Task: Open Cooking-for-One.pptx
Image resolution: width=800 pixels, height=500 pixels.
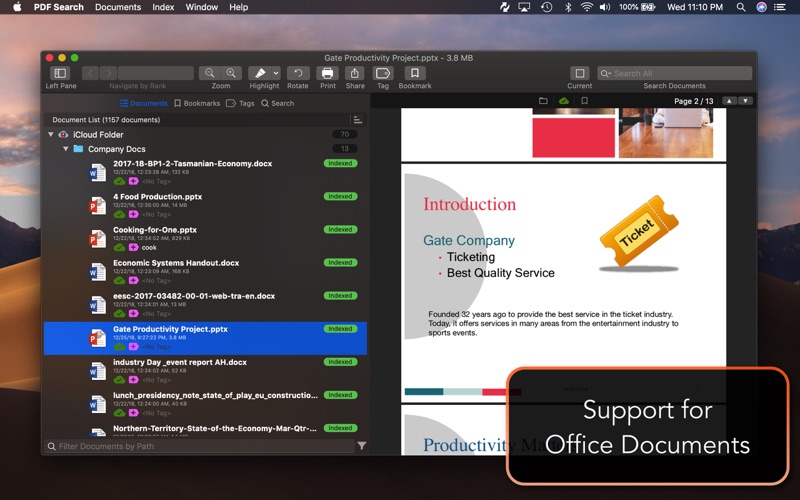Action: point(155,230)
